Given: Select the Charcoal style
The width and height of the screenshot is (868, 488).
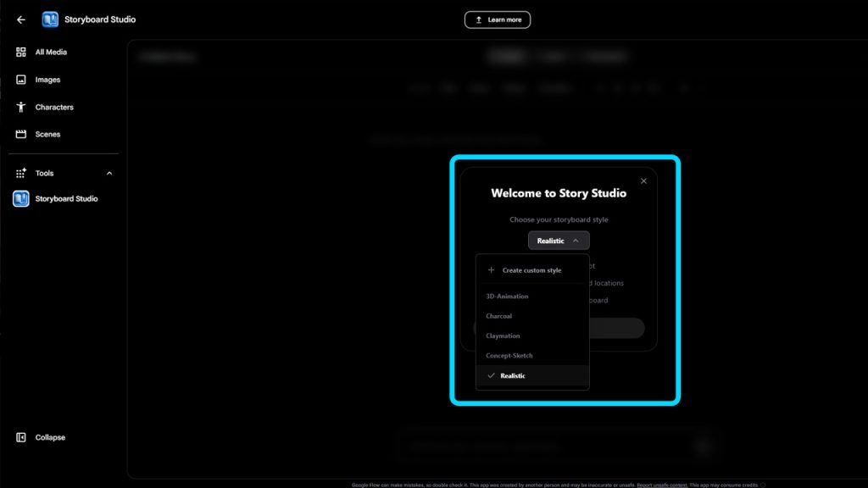Looking at the screenshot, I should (532, 316).
